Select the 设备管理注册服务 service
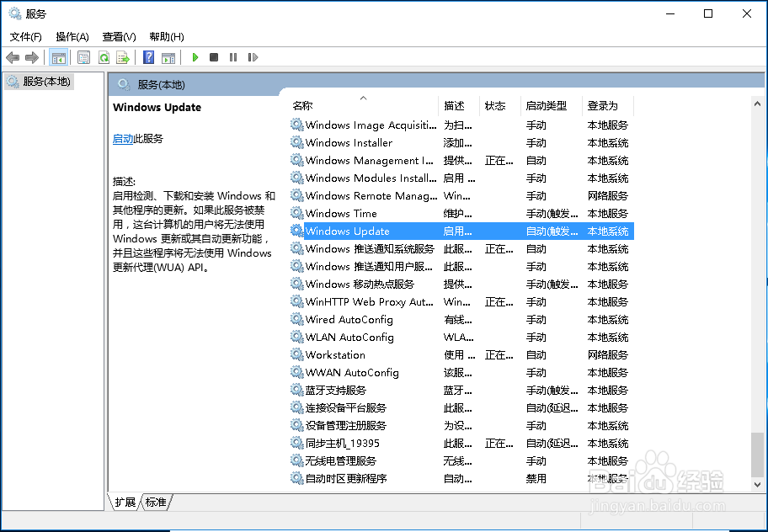Viewport: 768px width, 532px height. click(x=346, y=425)
